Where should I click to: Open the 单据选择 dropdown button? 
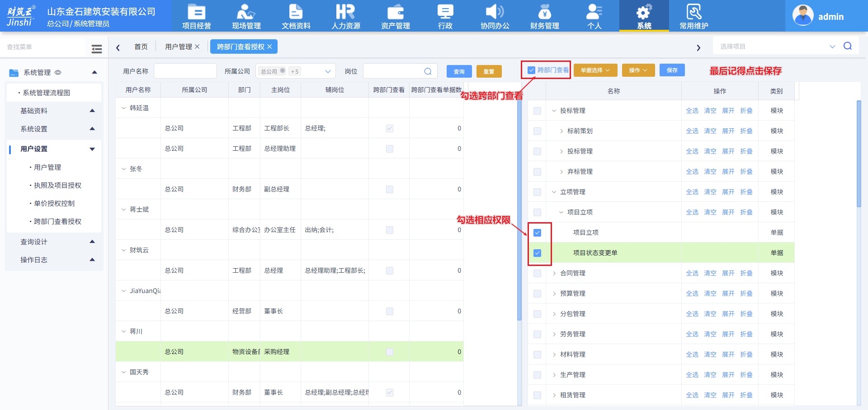595,70
